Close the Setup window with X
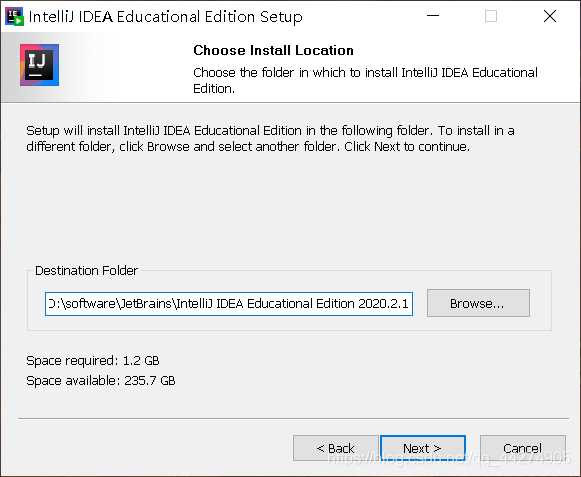The height and width of the screenshot is (477, 581). click(x=550, y=16)
